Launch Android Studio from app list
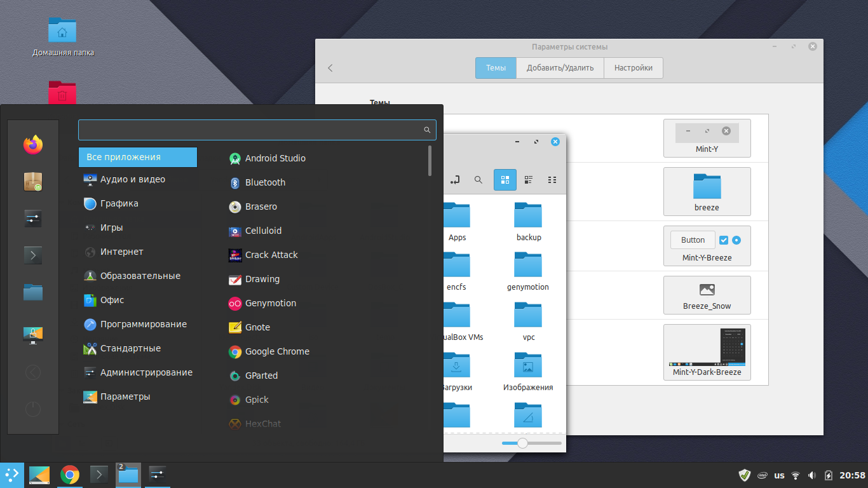The height and width of the screenshot is (488, 868). click(x=267, y=158)
